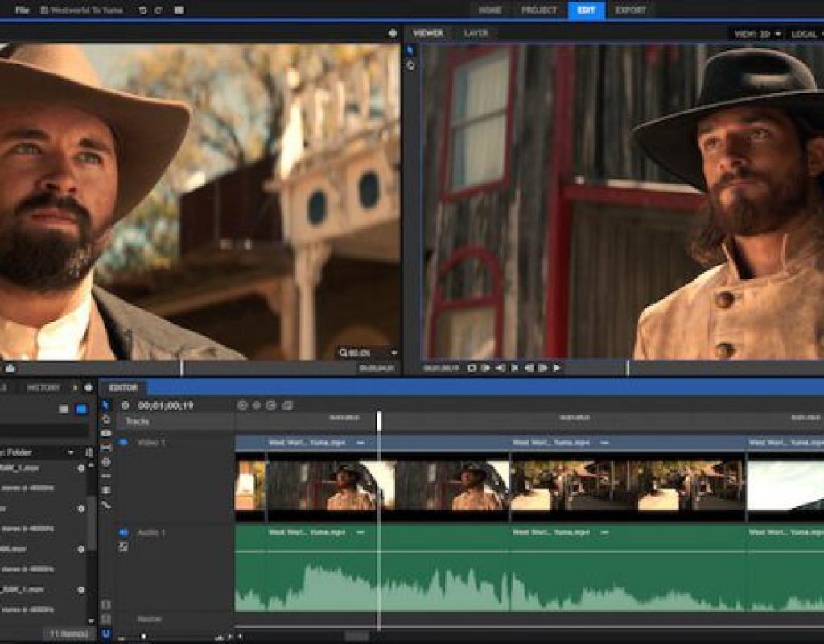Image resolution: width=824 pixels, height=644 pixels.
Task: Click the 11 item(s) status label
Action: pos(68,634)
